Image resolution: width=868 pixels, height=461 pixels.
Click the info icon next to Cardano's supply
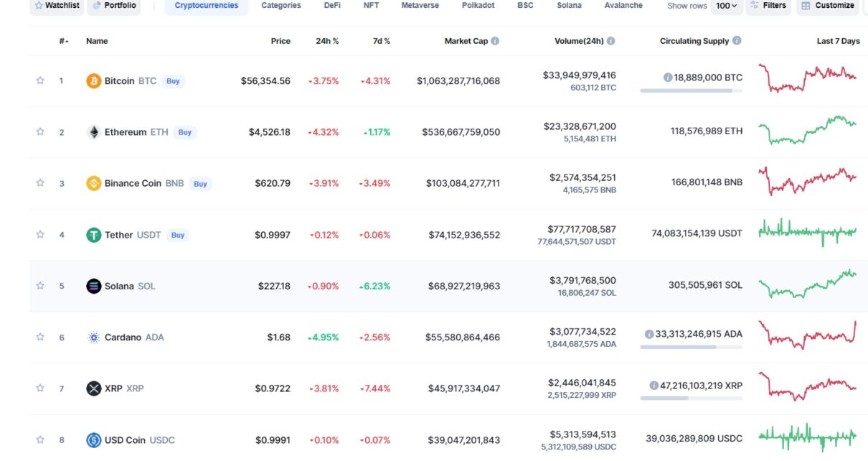tap(649, 334)
